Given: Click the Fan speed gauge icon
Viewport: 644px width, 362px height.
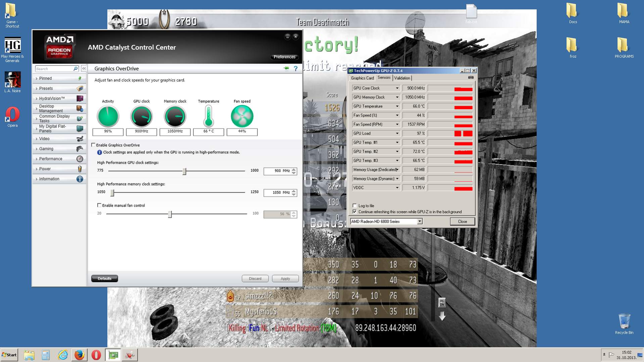Looking at the screenshot, I should click(x=242, y=116).
